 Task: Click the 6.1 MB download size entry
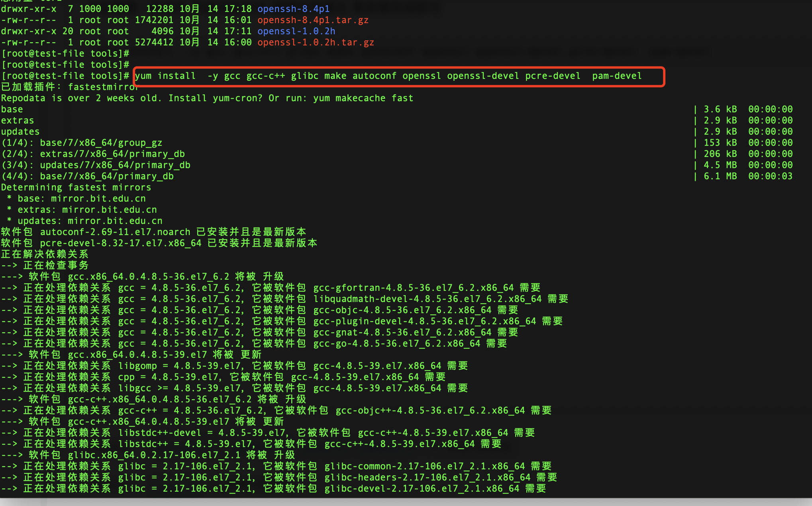click(x=720, y=176)
